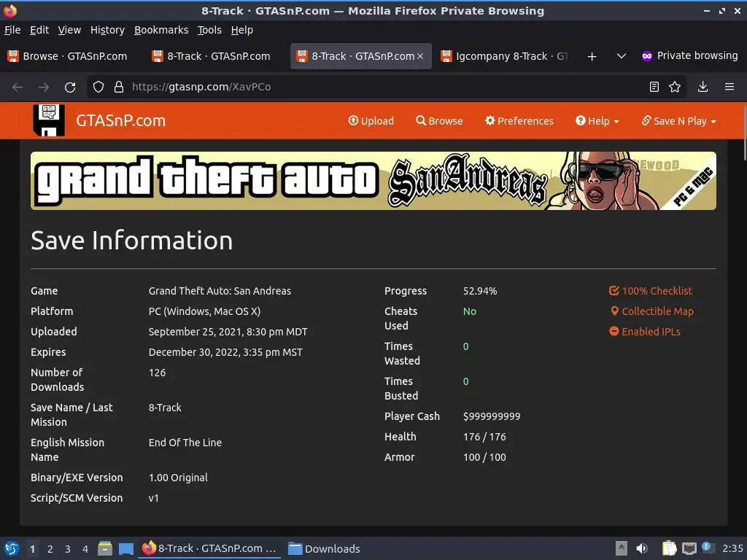Screen dimensions: 747x560
Task: Expand the Help dropdown menu
Action: click(x=597, y=121)
